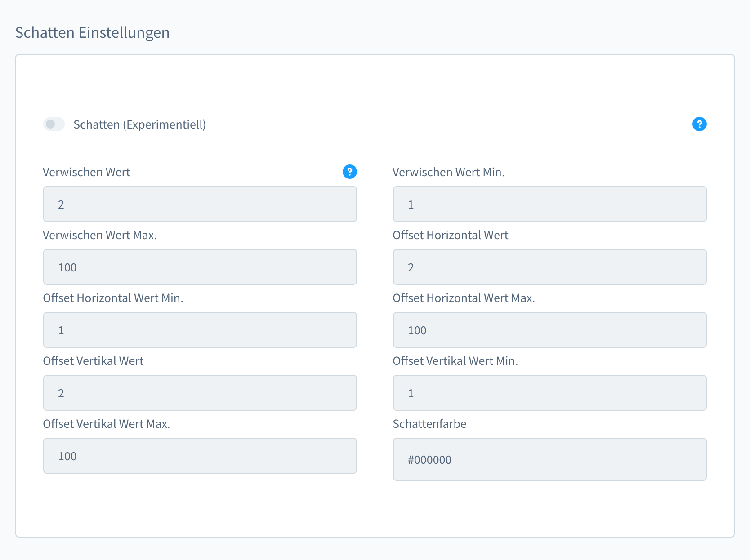Click the Verwischen Wert Min. label
Image resolution: width=750 pixels, height=560 pixels.
(449, 172)
